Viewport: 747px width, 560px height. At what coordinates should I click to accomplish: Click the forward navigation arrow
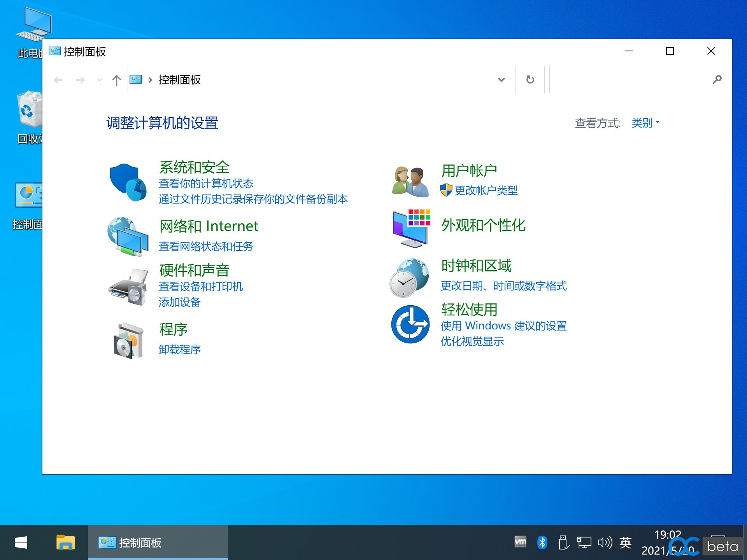(x=81, y=80)
